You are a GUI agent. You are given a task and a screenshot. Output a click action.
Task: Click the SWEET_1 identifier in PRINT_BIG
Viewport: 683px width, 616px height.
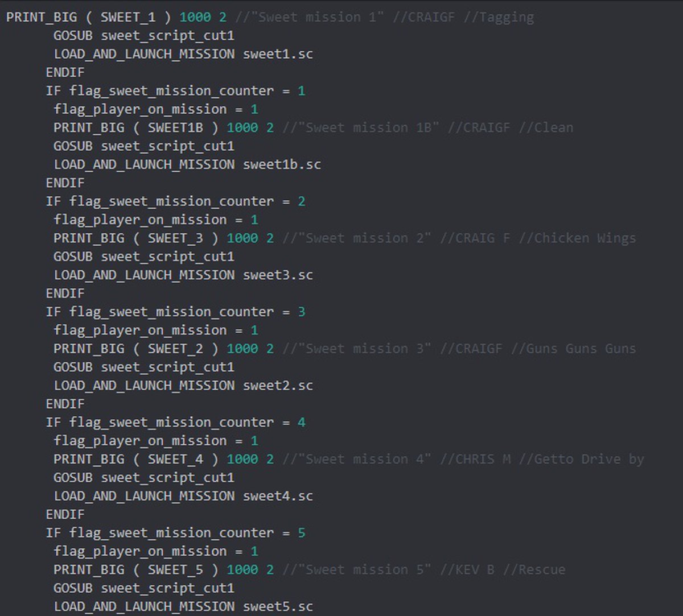click(127, 17)
